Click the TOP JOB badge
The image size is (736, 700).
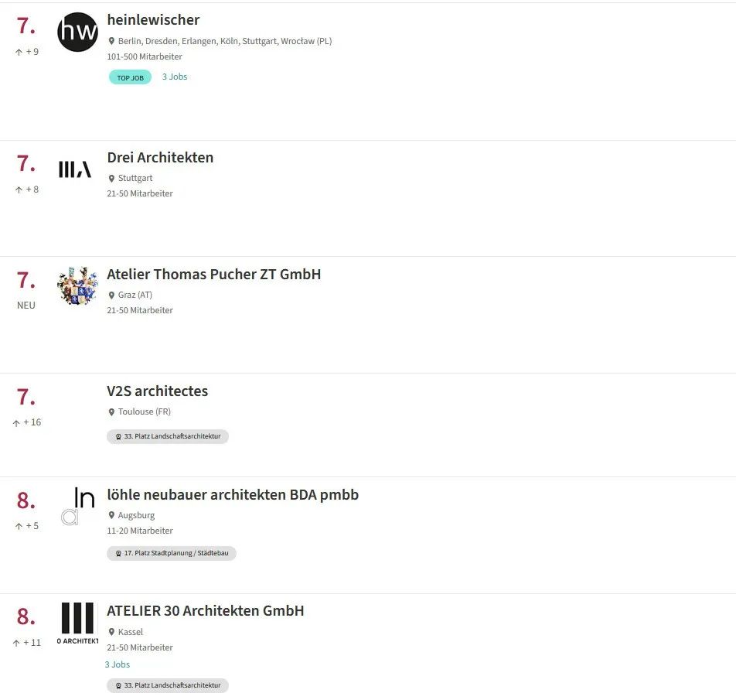tap(130, 77)
